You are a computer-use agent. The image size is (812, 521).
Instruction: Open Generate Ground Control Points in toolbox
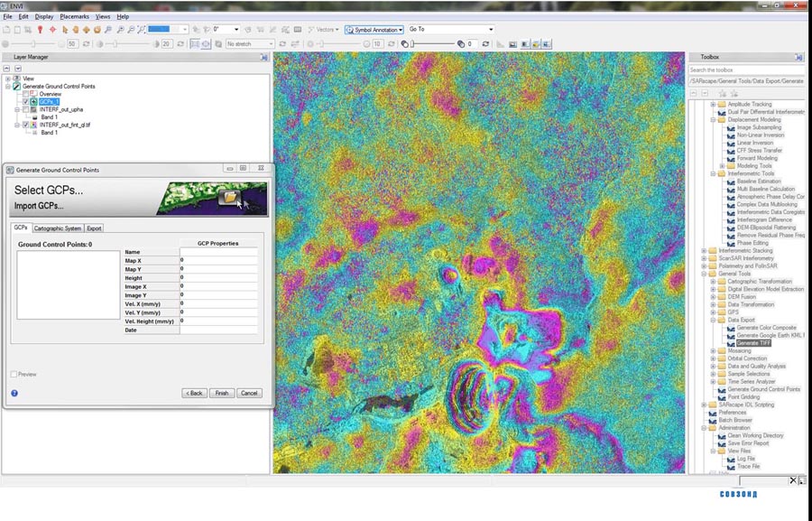click(x=762, y=389)
